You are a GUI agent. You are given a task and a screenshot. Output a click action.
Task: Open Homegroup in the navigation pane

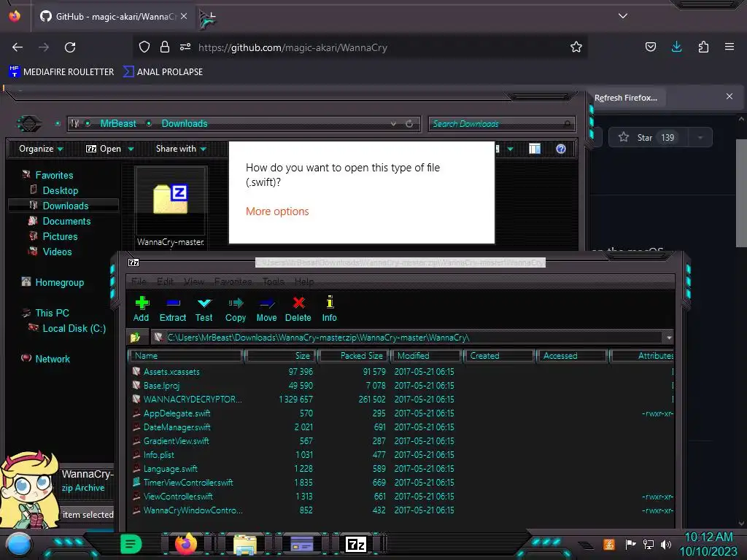59,282
